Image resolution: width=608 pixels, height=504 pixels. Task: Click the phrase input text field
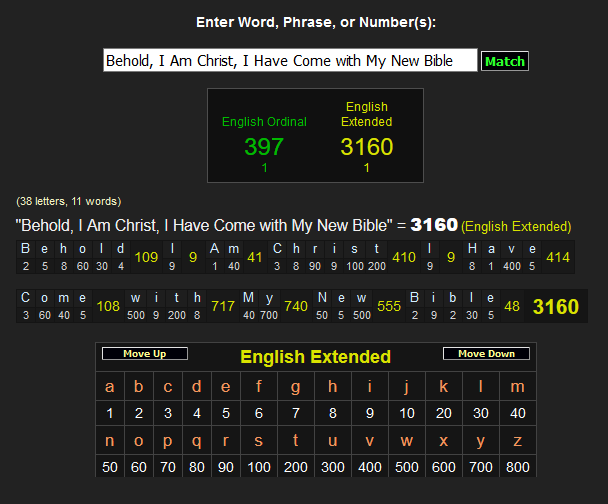290,61
